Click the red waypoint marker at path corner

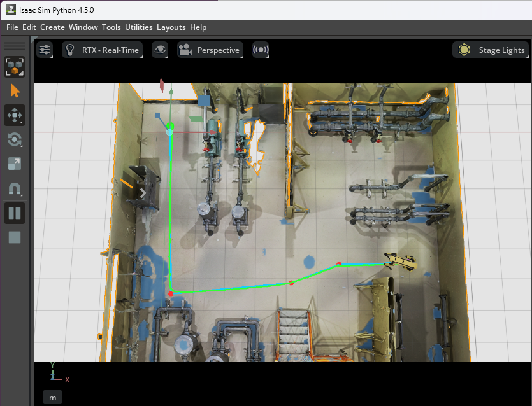(171, 293)
